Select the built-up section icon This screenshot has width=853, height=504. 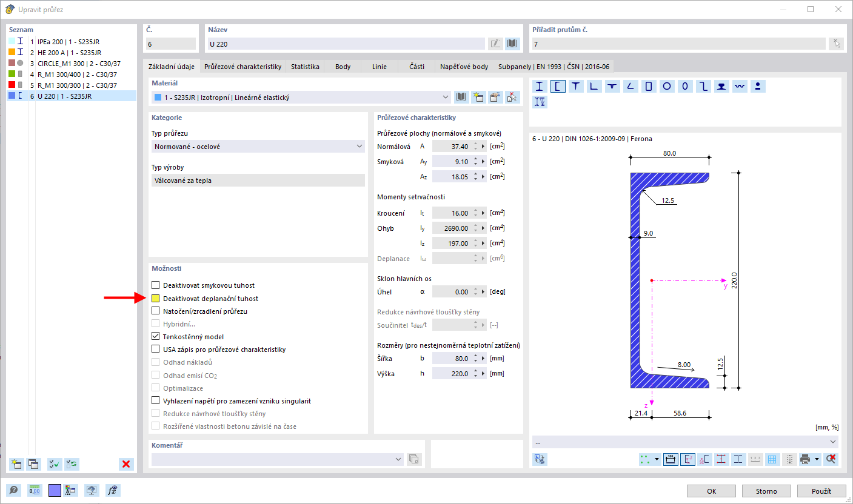(x=540, y=102)
